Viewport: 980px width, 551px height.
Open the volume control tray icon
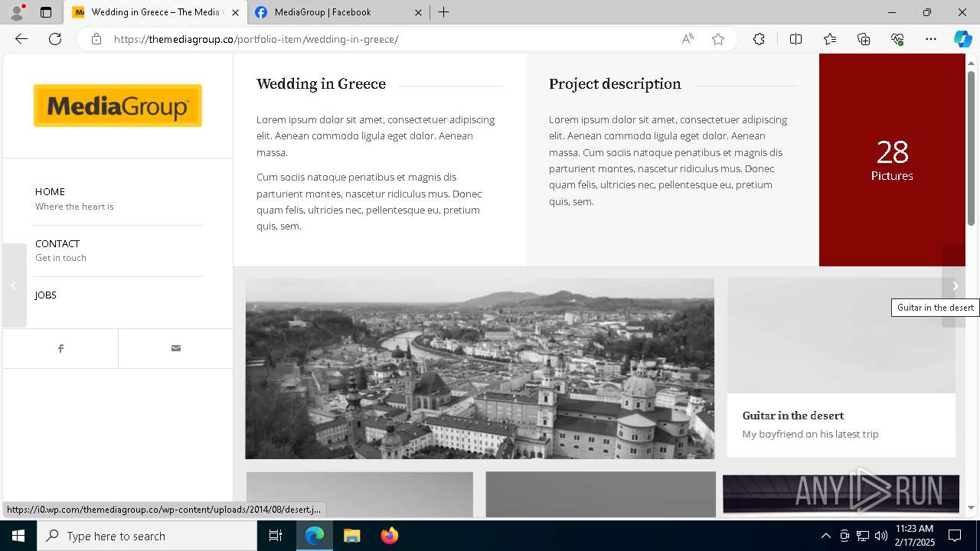click(881, 536)
